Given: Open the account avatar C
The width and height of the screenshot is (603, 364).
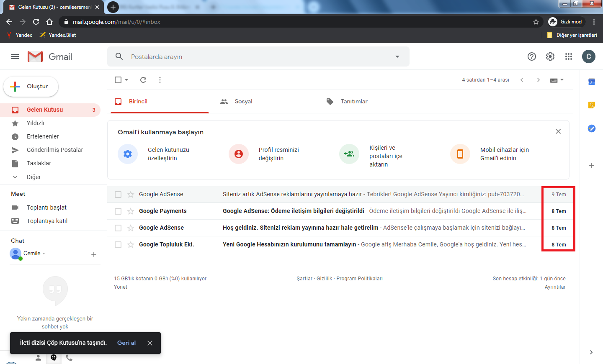Looking at the screenshot, I should point(589,56).
